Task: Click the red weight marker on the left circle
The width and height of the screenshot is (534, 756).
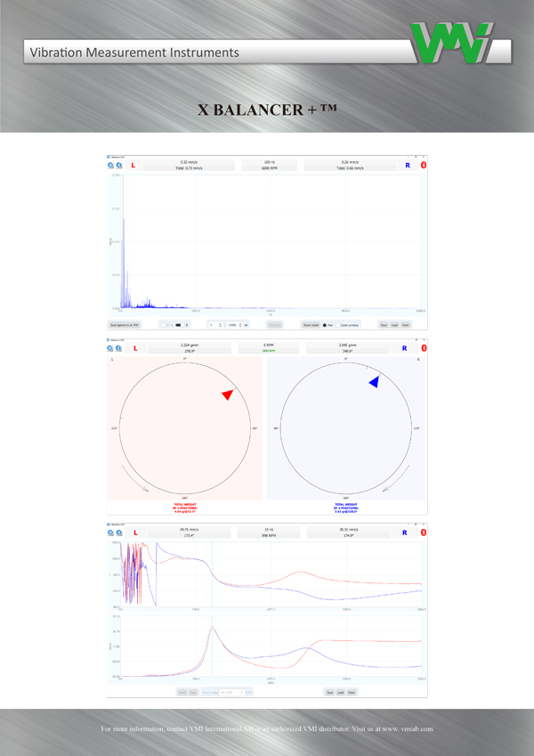Action: click(x=228, y=395)
